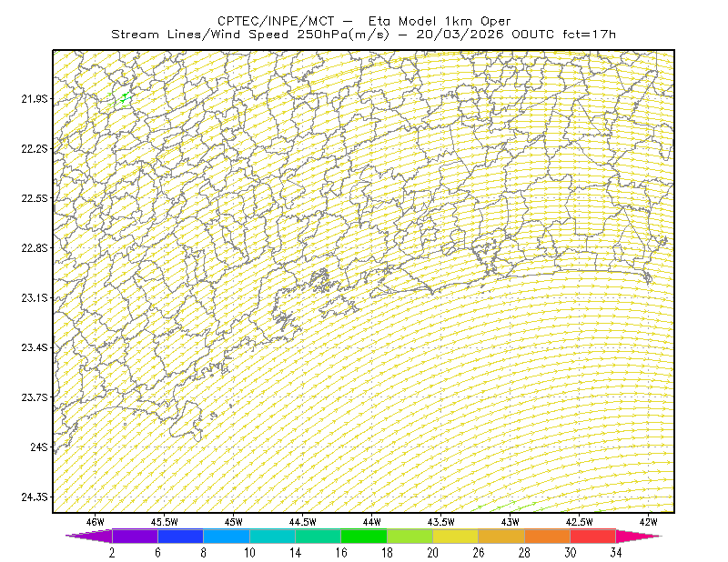Select the light blue 8–10 legend segment
This screenshot has height=562, width=728.
[227, 536]
